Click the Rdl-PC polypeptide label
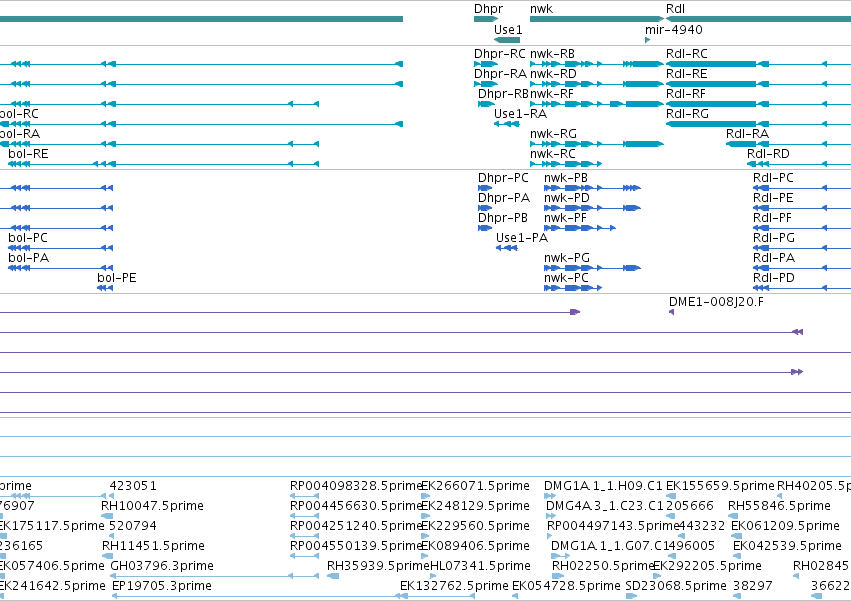Screen dimensions: 851x601 click(773, 178)
